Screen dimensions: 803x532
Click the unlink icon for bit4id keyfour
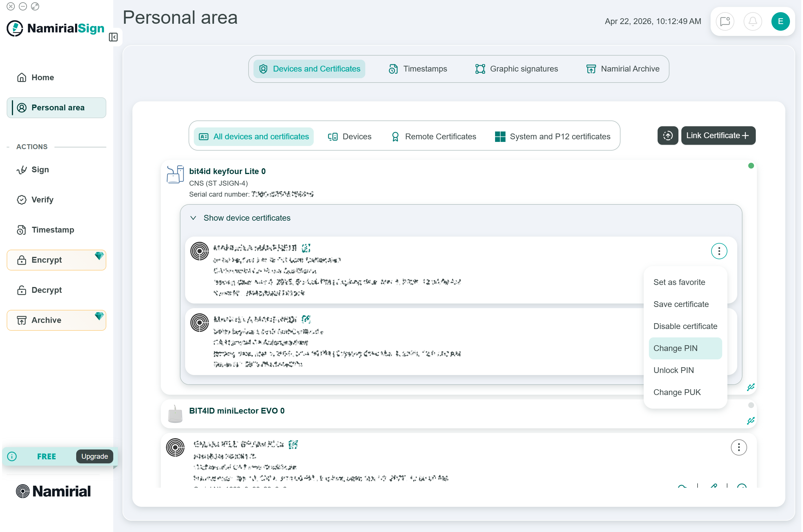click(750, 387)
